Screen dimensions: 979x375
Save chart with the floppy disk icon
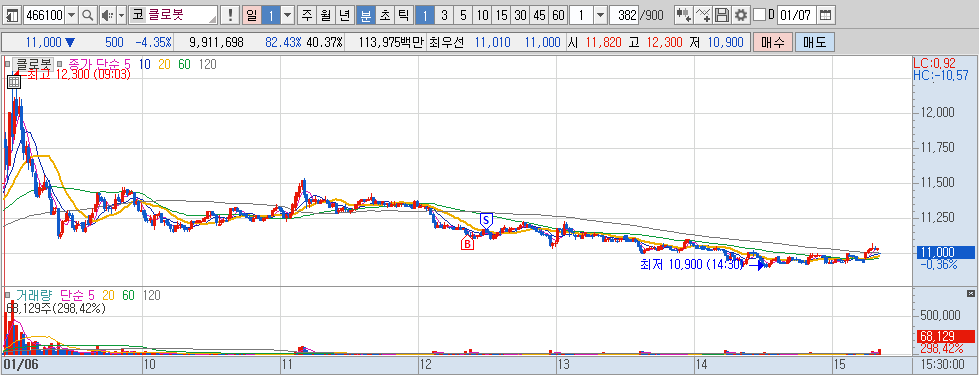[722, 15]
